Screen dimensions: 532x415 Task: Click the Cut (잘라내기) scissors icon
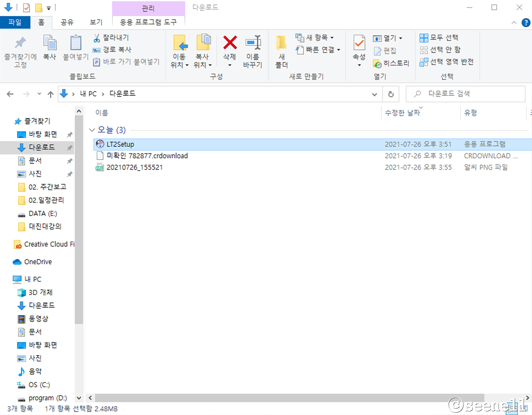point(97,38)
